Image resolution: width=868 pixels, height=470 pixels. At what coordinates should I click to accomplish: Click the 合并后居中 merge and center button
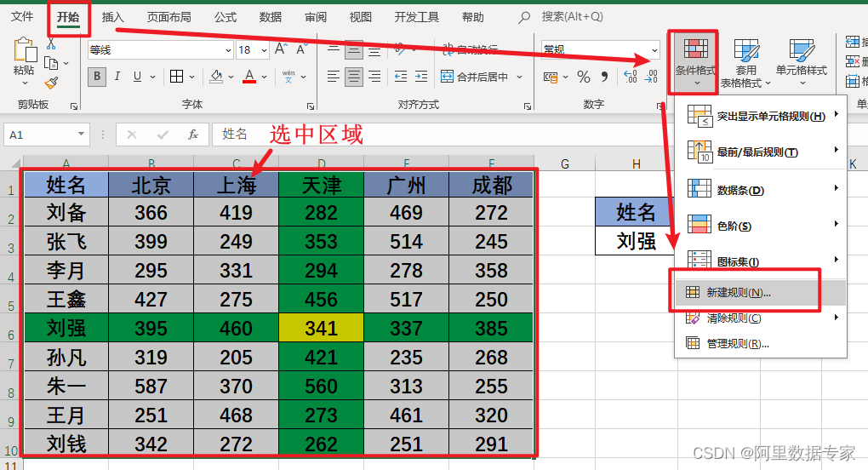pyautogui.click(x=474, y=77)
